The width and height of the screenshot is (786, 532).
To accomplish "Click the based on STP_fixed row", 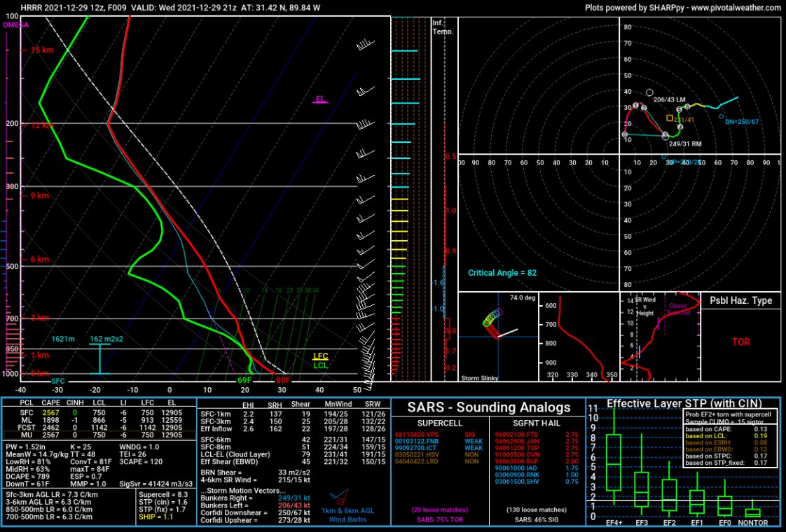I will pos(726,463).
